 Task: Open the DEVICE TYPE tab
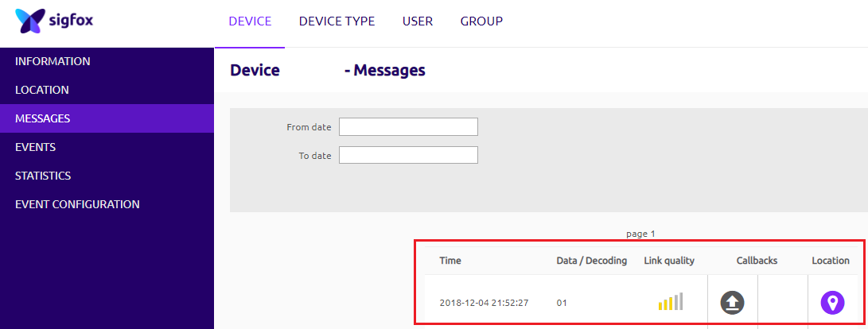(x=337, y=21)
